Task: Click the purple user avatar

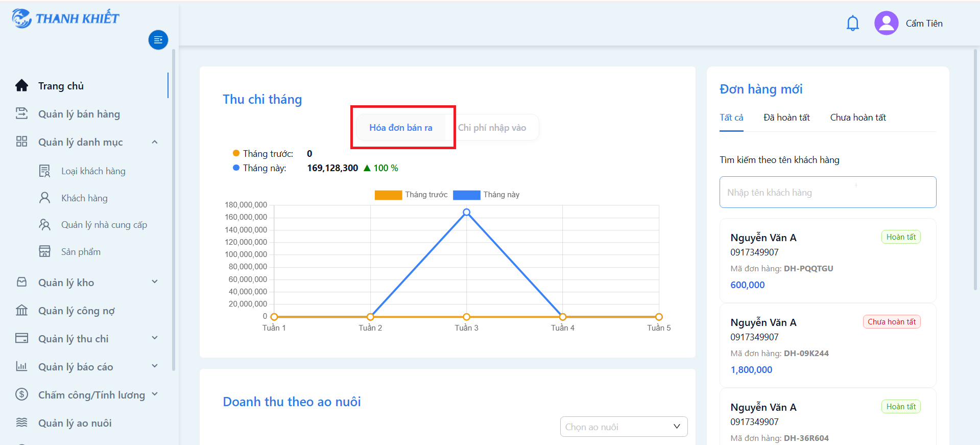Action: pos(887,23)
